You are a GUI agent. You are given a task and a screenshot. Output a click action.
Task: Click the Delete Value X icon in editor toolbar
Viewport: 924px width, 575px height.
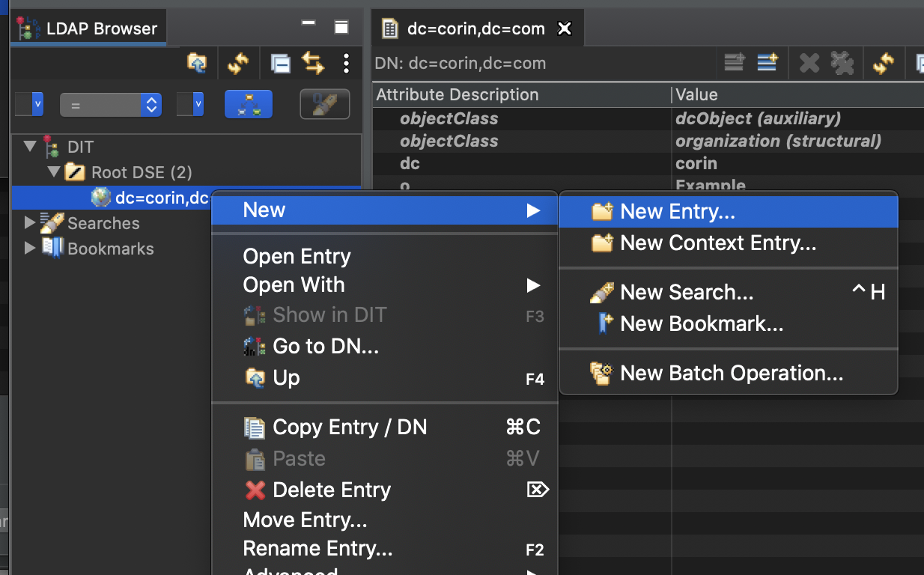point(809,64)
